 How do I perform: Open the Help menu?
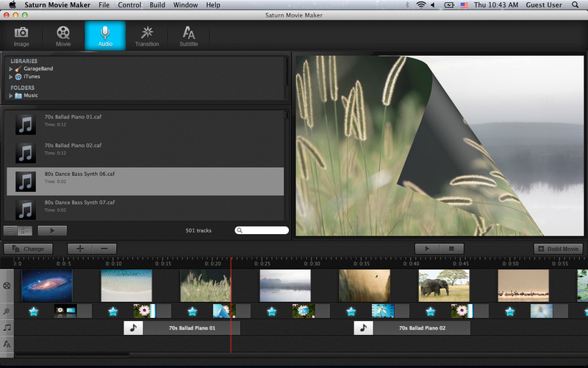213,5
